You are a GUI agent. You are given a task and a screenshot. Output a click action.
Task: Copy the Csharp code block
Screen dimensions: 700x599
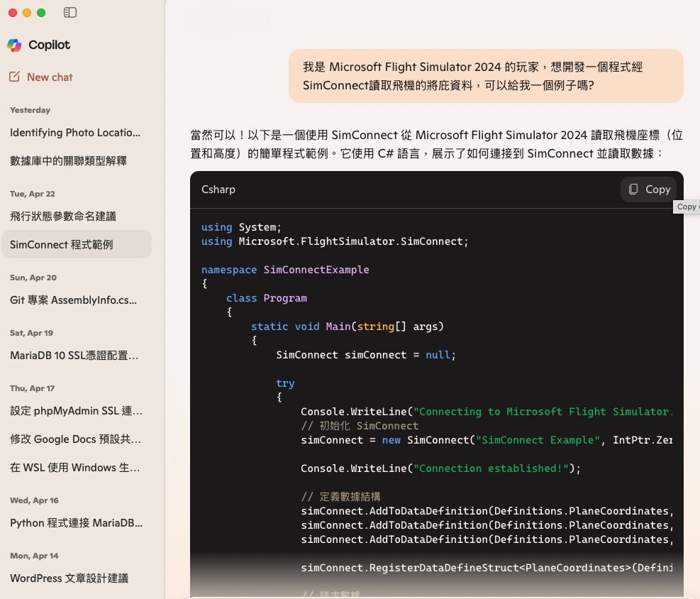649,189
